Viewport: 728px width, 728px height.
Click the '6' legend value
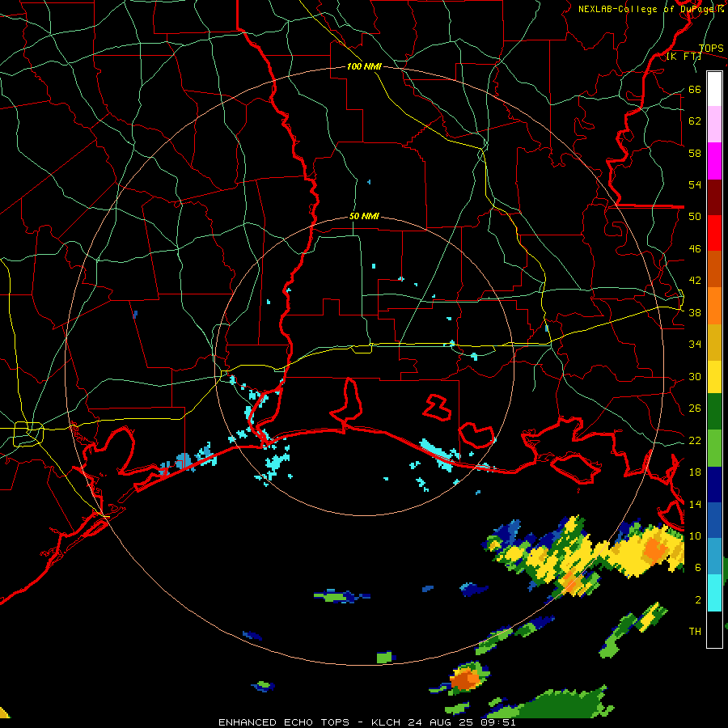[697, 568]
